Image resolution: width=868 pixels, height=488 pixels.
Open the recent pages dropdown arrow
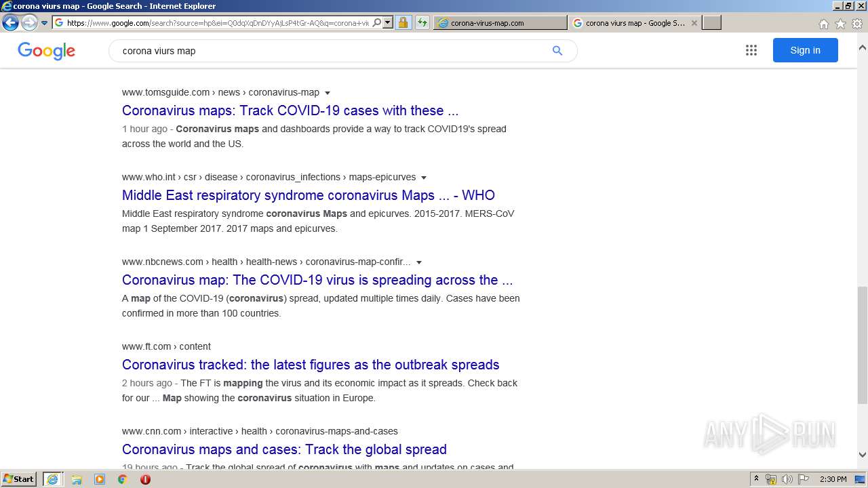(x=45, y=23)
